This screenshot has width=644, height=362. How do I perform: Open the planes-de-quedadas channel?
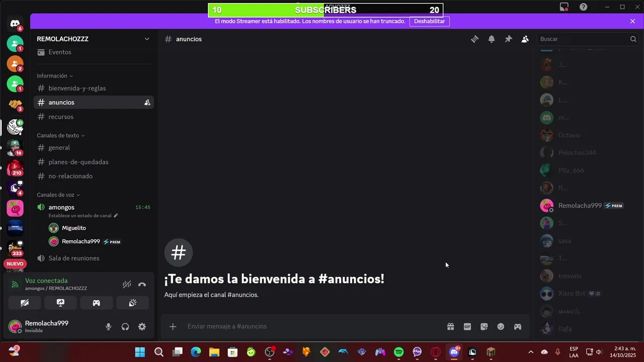click(94, 162)
